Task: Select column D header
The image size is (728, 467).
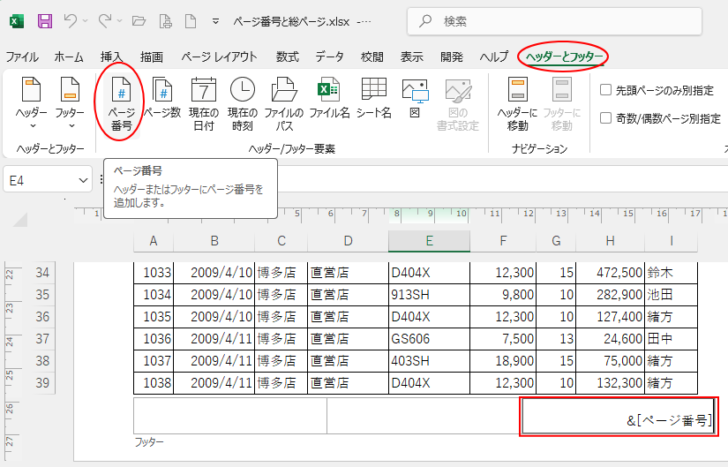Action: 348,241
